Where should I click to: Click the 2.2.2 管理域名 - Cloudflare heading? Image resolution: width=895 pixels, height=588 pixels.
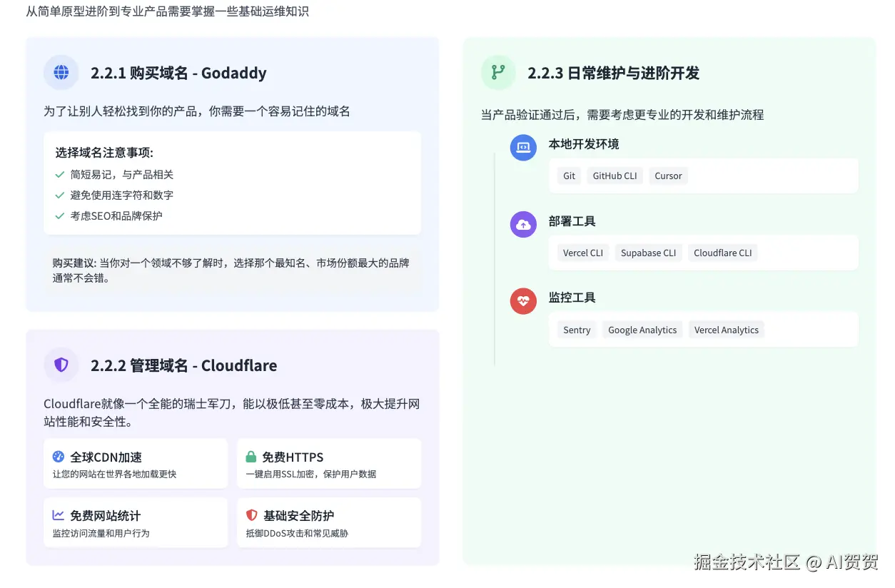(183, 365)
